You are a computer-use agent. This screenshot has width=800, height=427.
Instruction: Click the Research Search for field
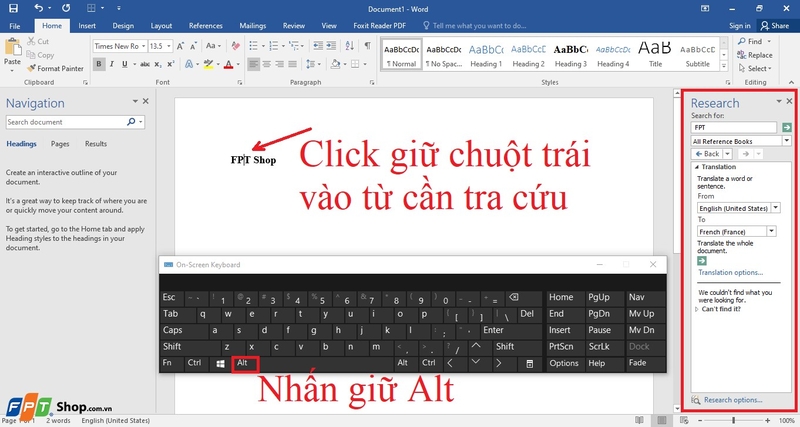[734, 128]
